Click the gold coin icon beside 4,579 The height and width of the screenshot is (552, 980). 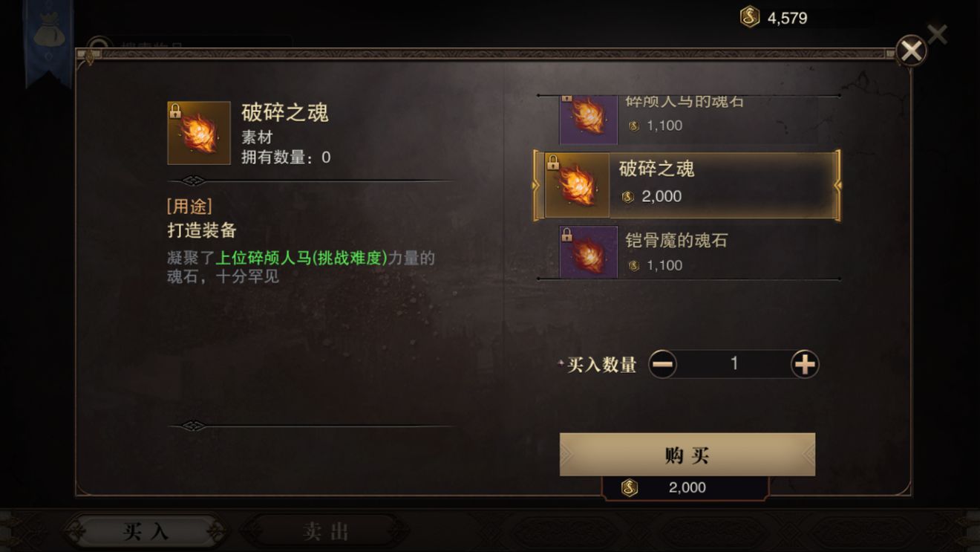point(750,17)
